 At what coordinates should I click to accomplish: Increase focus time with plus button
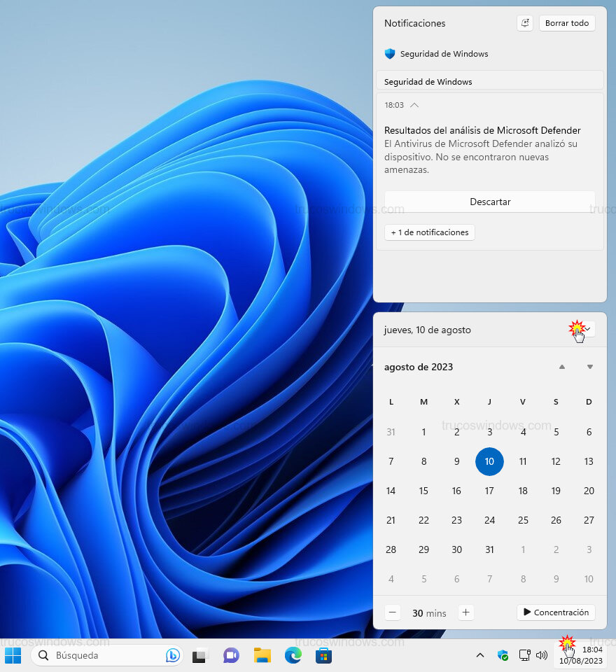pyautogui.click(x=465, y=612)
